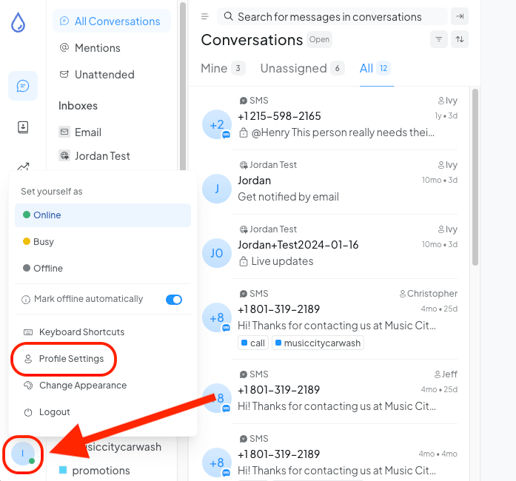The width and height of the screenshot is (516, 481).
Task: Toggle the conversation list hamburger menu icon
Action: tap(205, 16)
